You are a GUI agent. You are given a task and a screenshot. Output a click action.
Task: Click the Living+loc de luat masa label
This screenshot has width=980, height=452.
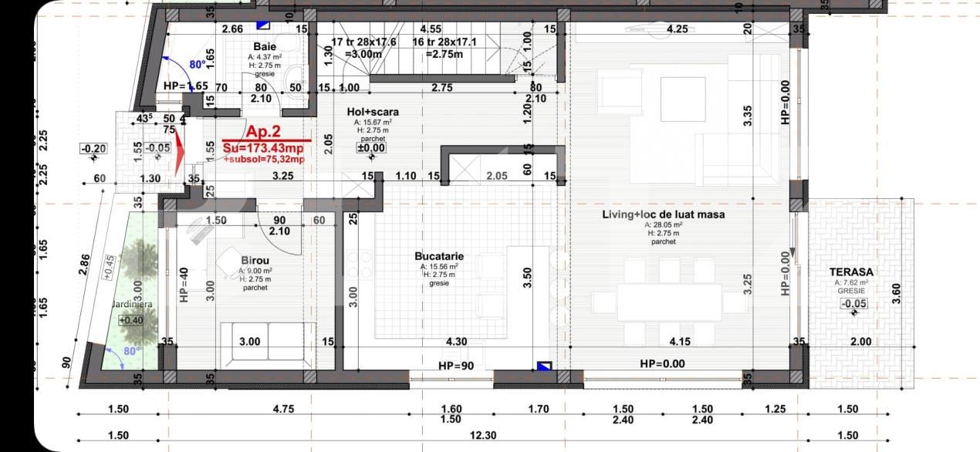tap(663, 214)
